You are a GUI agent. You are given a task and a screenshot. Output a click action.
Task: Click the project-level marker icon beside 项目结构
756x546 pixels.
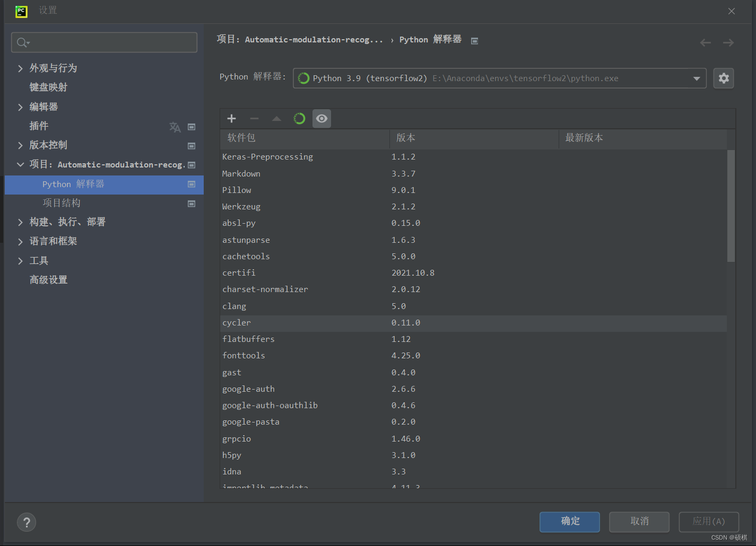[x=192, y=204]
